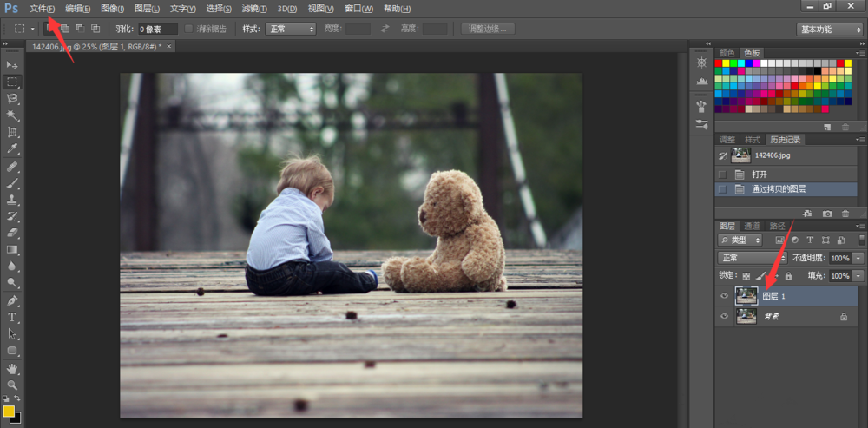
Task: Switch to the 通道 channels tab
Action: pos(752,226)
